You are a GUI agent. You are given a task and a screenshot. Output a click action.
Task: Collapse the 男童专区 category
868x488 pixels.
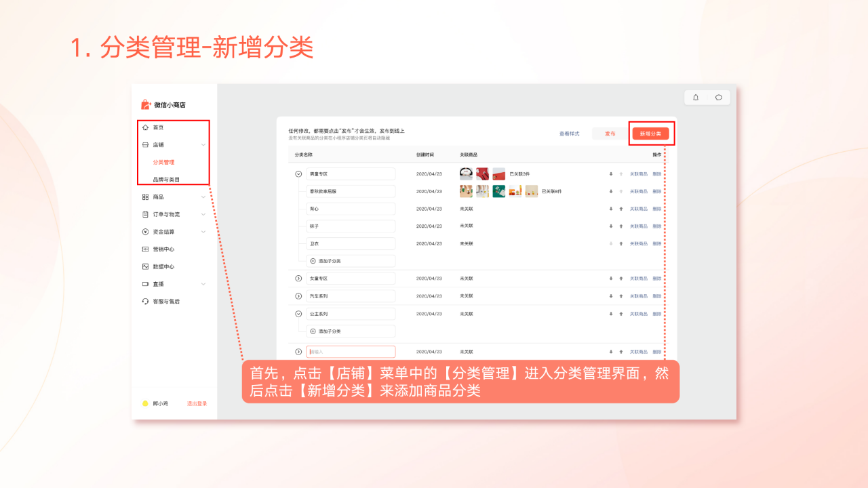click(x=298, y=174)
